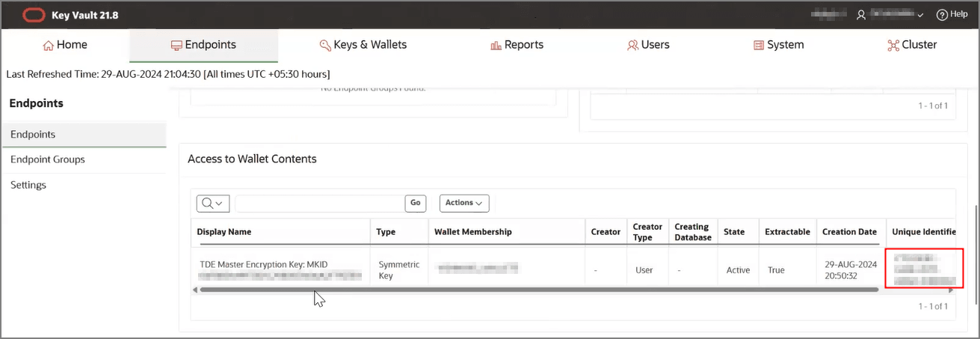
Task: Click Access to Wallet Contents heading
Action: coord(252,159)
